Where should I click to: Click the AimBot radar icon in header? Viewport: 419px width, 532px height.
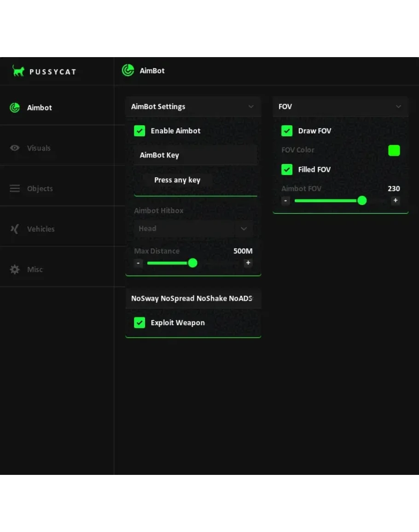(x=128, y=70)
